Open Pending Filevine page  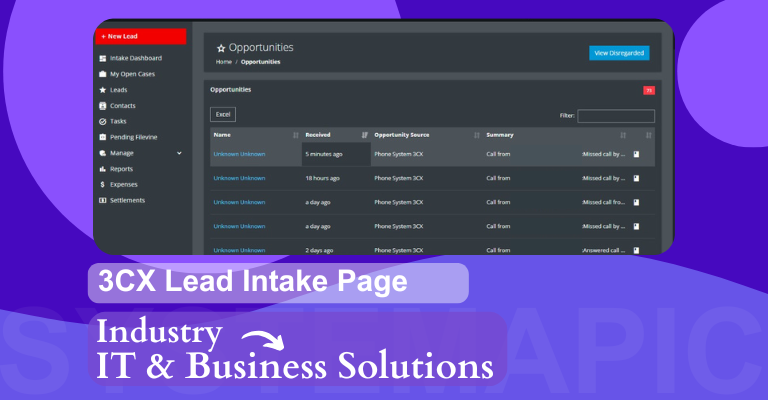click(133, 137)
